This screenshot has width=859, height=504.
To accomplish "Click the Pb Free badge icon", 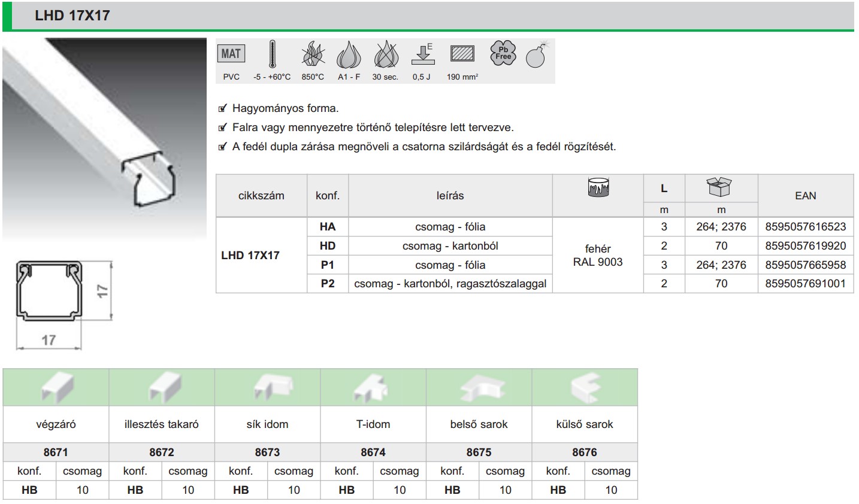I will 503,53.
